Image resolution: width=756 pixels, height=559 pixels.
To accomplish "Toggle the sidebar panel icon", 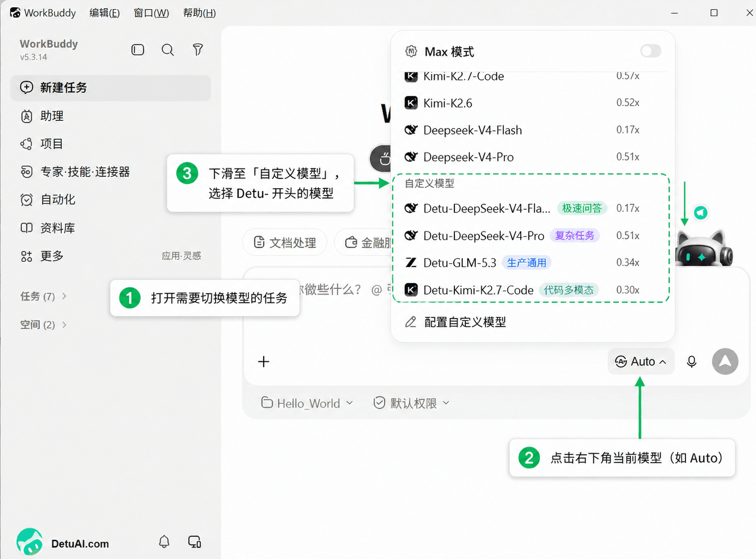I will pyautogui.click(x=138, y=50).
